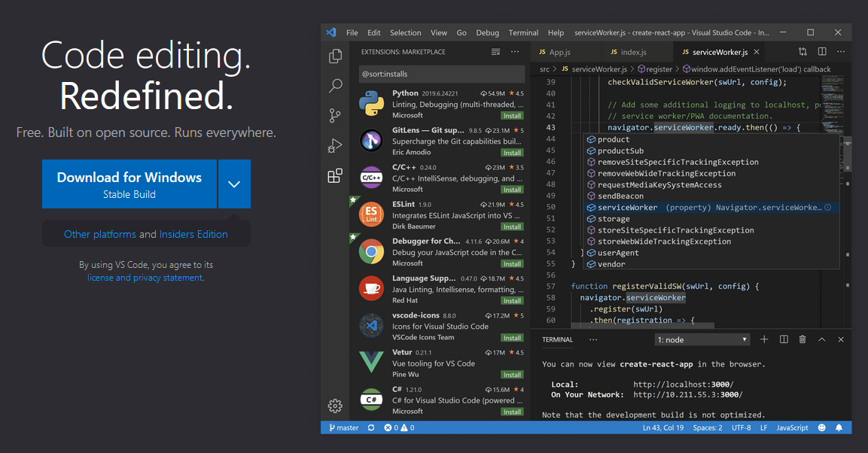Open the Search view in the activity bar

tap(335, 86)
